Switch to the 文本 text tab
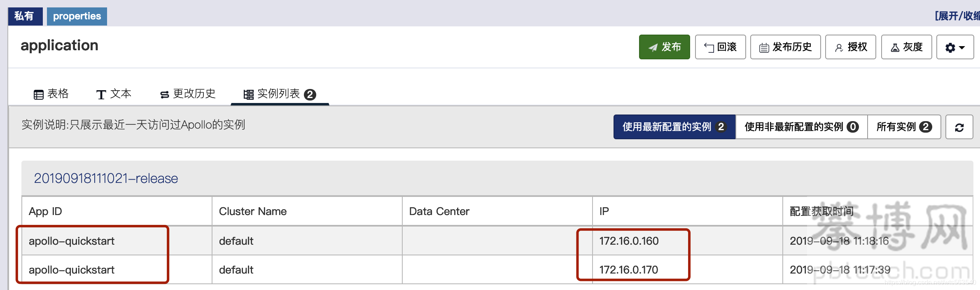This screenshot has height=290, width=980. point(114,94)
